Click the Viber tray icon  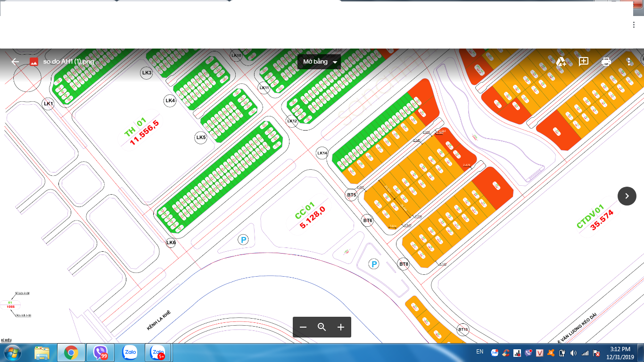528,353
